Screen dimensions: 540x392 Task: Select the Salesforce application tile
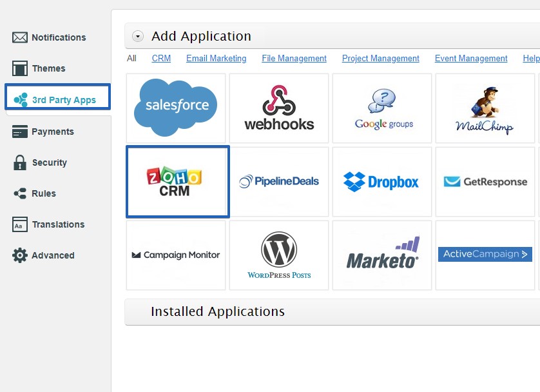176,108
